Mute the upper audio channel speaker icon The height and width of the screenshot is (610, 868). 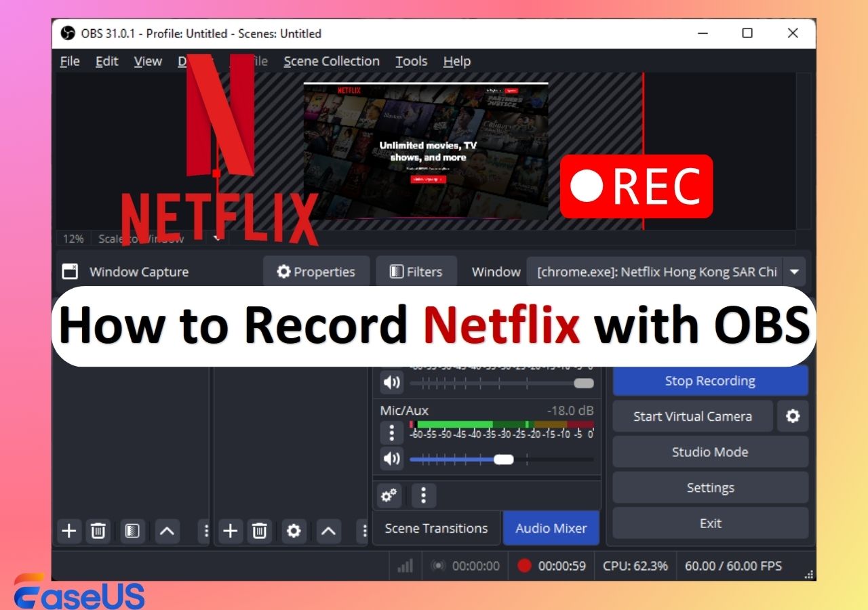(x=392, y=382)
